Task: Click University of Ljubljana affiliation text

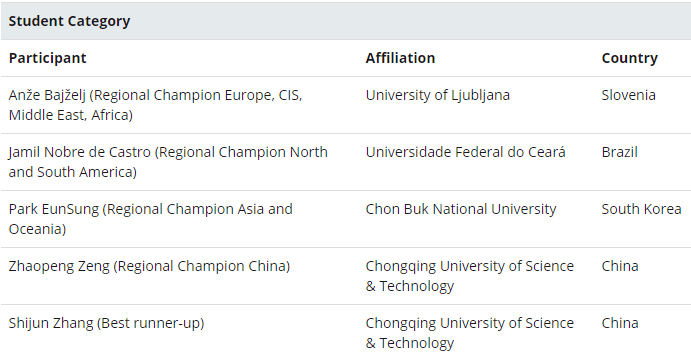Action: (x=438, y=95)
